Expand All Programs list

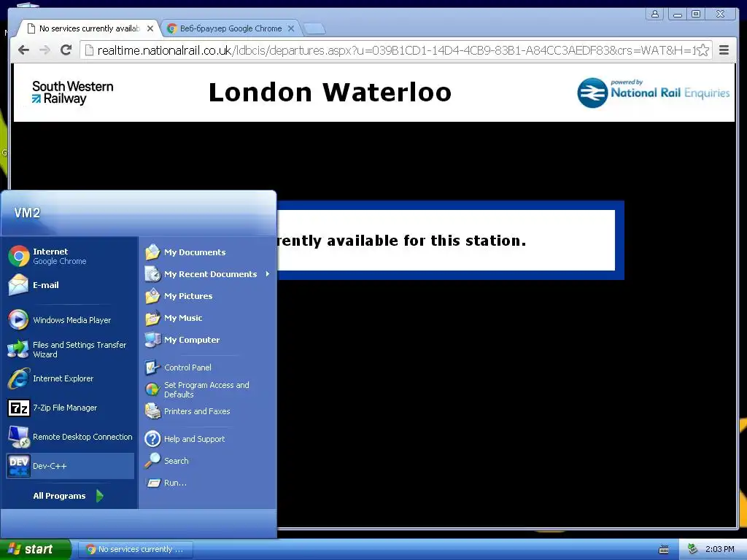click(68, 496)
